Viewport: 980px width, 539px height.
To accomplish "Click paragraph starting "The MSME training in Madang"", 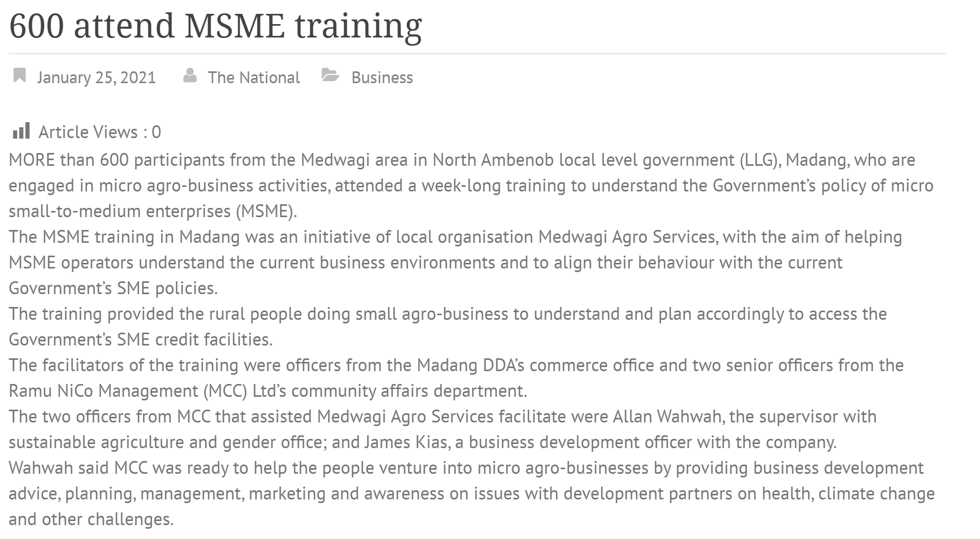I will (x=456, y=262).
